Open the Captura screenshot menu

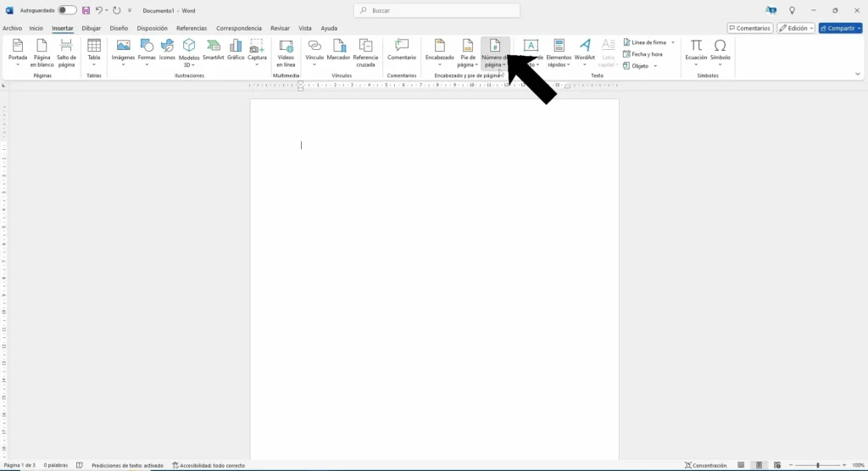tap(257, 53)
